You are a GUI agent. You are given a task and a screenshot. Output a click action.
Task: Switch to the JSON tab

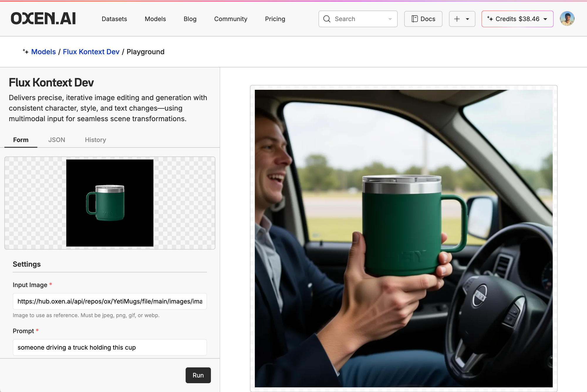click(x=57, y=140)
